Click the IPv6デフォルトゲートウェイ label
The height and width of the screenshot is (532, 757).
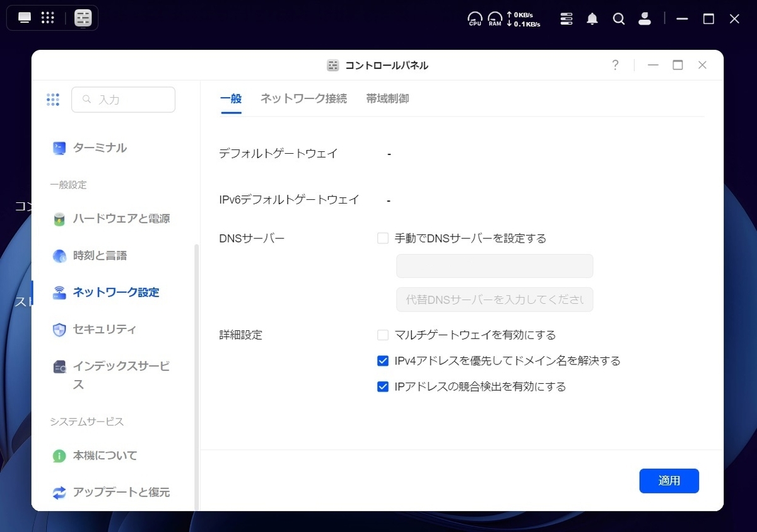pyautogui.click(x=289, y=200)
